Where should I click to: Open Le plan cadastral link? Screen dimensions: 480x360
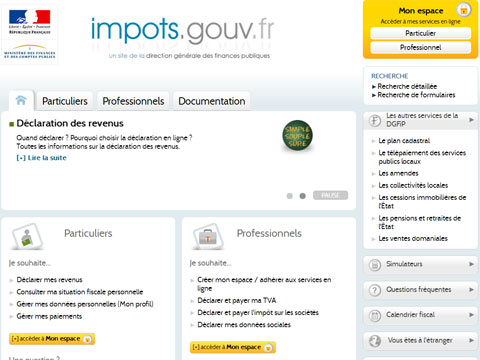[404, 141]
